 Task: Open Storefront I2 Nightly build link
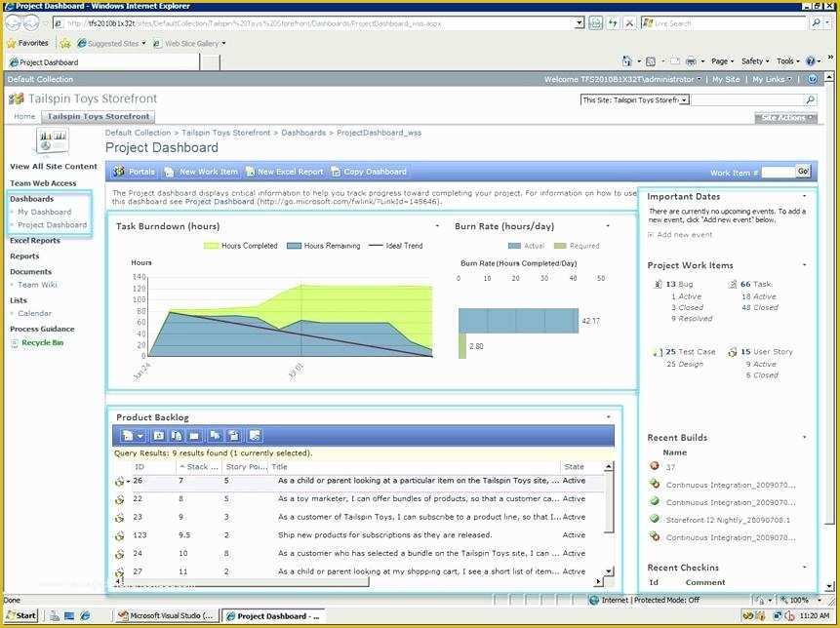(x=728, y=520)
